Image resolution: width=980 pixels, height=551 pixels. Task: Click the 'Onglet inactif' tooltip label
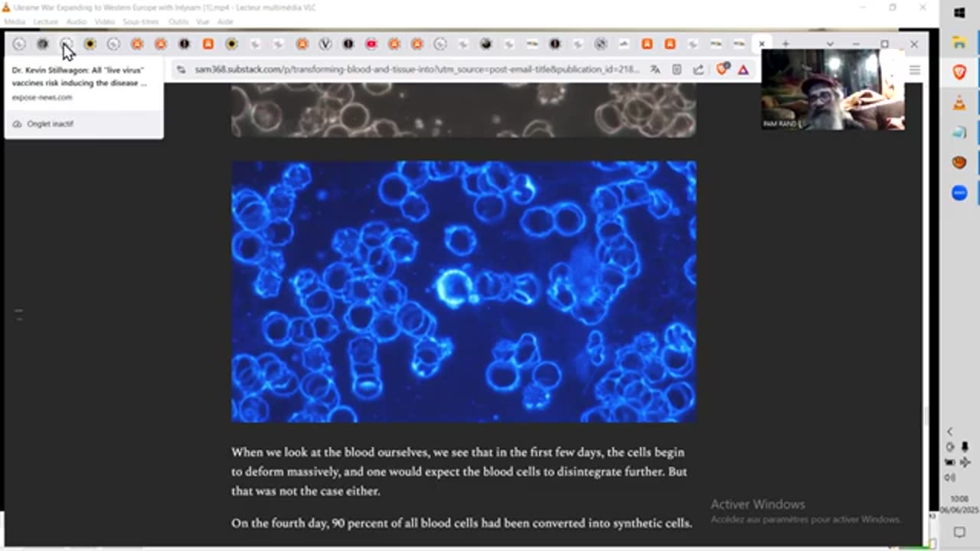(51, 123)
